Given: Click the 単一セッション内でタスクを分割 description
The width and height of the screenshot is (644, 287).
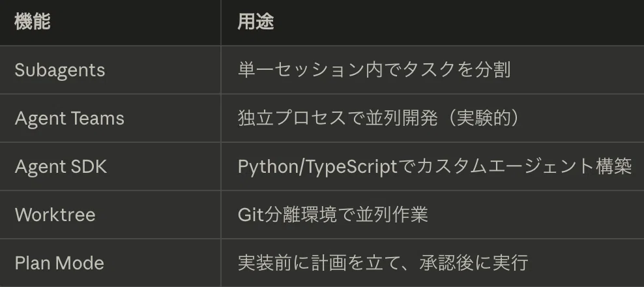Looking at the screenshot, I should (x=374, y=70).
